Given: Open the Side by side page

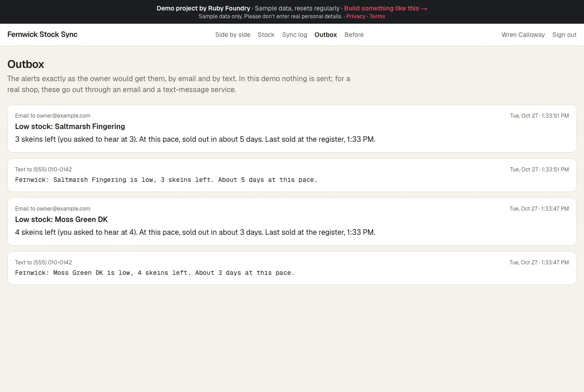Looking at the screenshot, I should click(233, 35).
